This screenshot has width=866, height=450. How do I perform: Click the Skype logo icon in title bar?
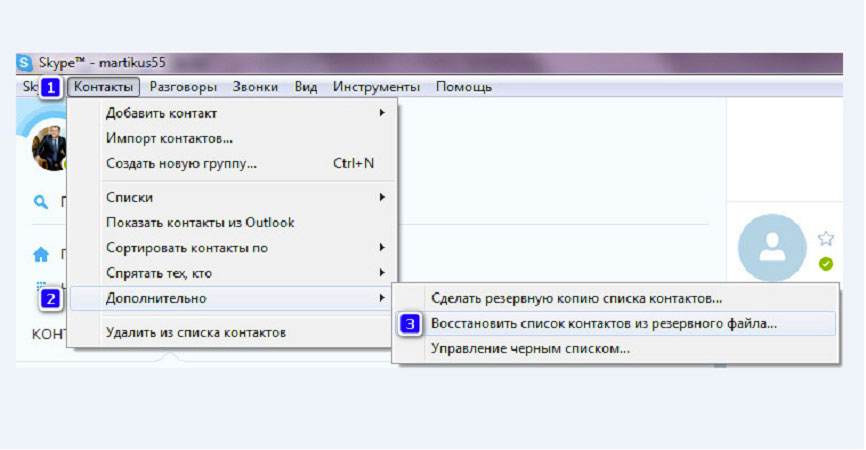24,62
